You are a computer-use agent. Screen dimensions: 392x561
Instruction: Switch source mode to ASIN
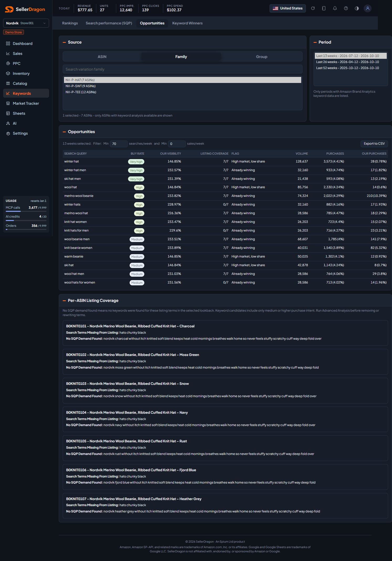click(x=102, y=57)
